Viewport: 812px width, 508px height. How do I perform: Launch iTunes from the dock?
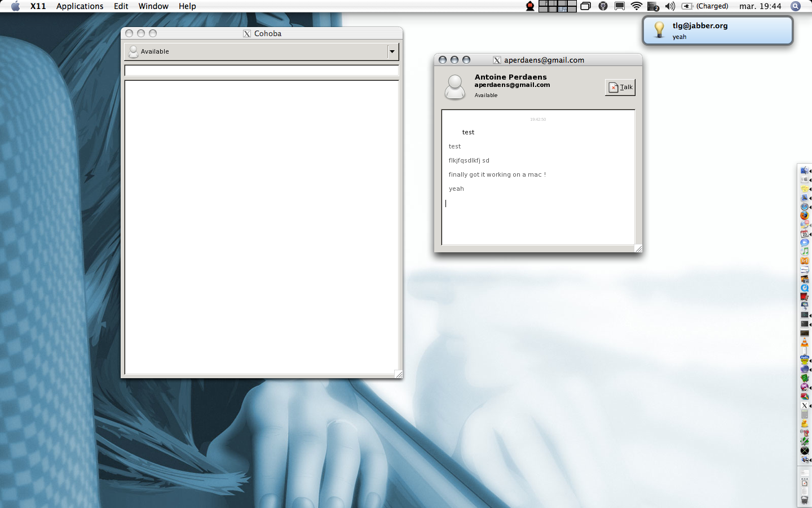805,251
